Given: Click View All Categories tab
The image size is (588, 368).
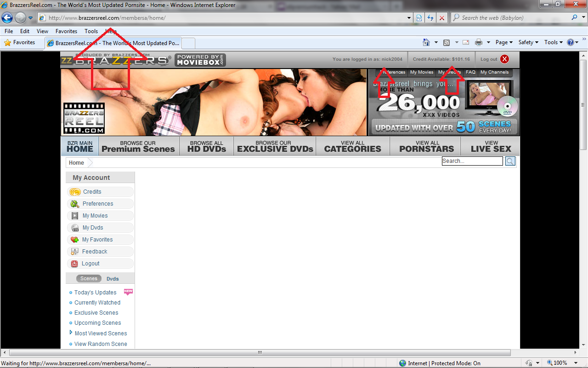Looking at the screenshot, I should pos(353,146).
